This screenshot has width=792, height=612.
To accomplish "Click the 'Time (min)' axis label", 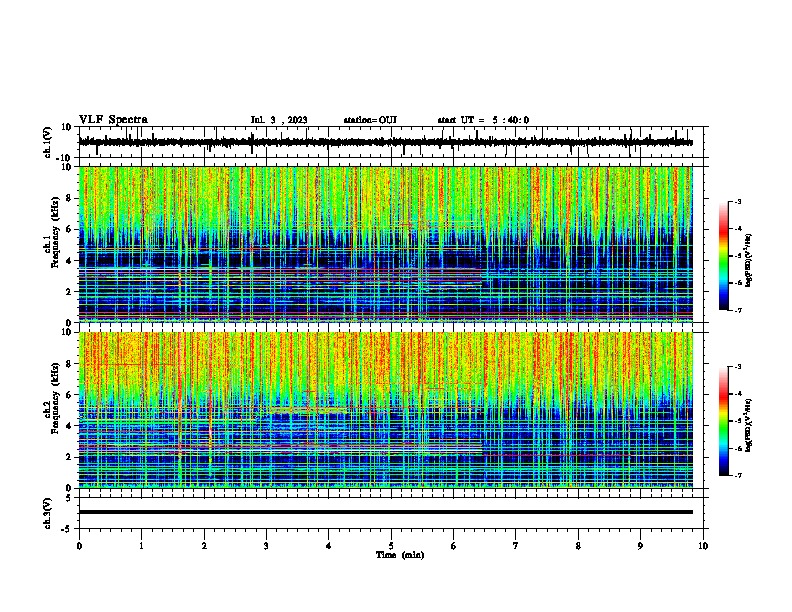I will click(400, 555).
